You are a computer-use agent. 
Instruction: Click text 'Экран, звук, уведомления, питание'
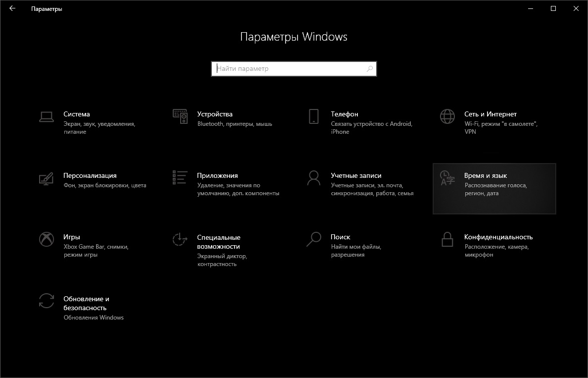99,128
